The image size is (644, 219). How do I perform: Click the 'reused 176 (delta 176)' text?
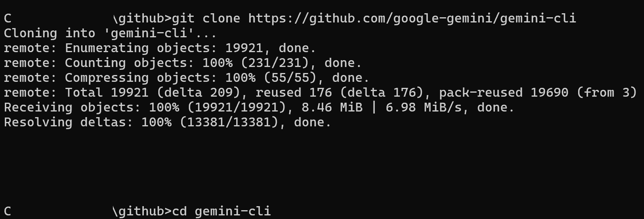tap(339, 93)
